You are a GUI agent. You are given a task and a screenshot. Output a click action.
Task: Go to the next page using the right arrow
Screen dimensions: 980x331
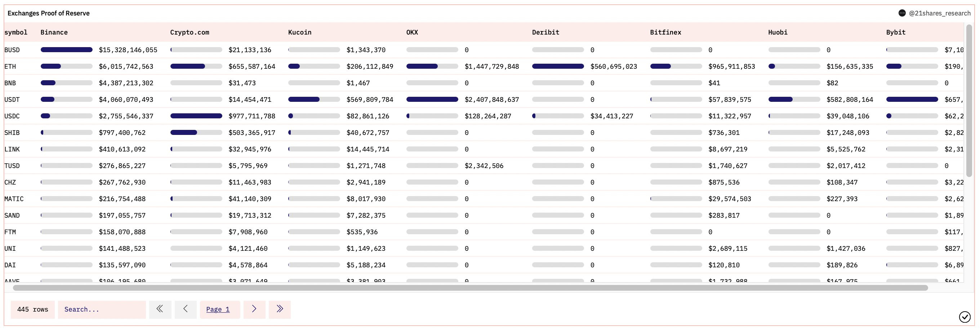click(x=254, y=309)
